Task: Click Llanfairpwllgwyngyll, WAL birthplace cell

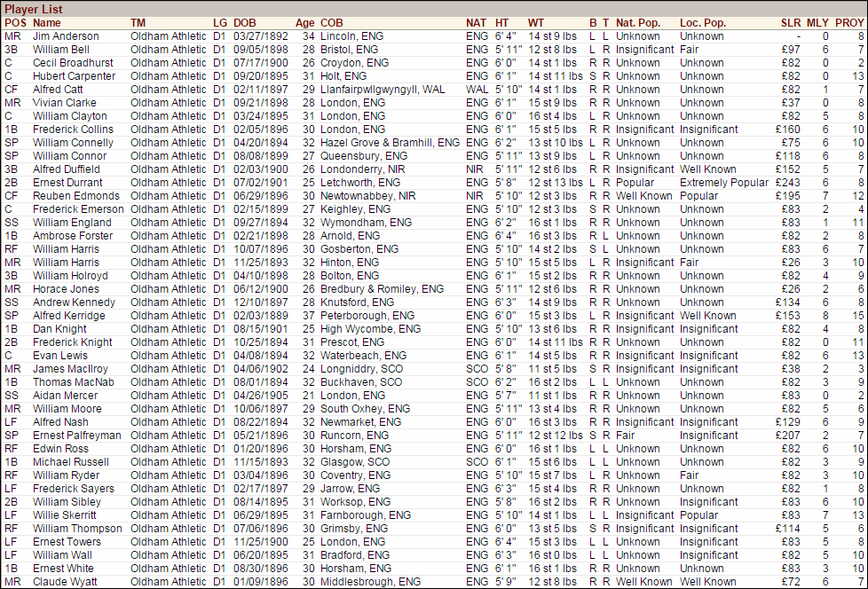Action: pos(383,89)
